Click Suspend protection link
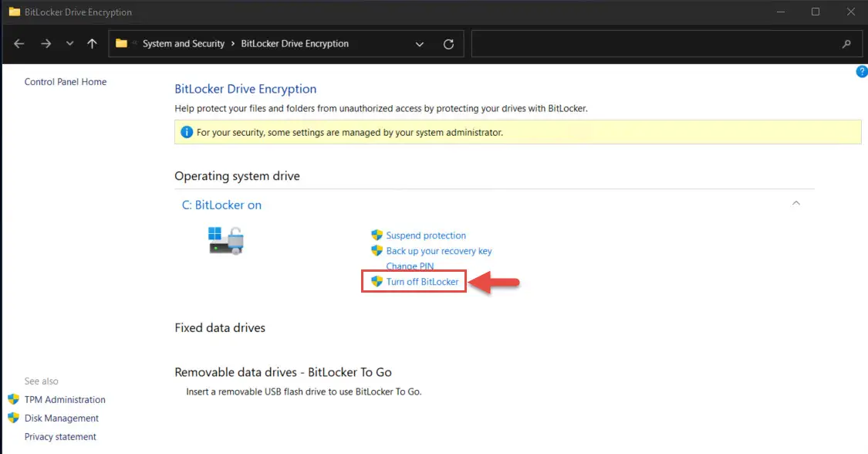The width and height of the screenshot is (868, 454). 426,235
